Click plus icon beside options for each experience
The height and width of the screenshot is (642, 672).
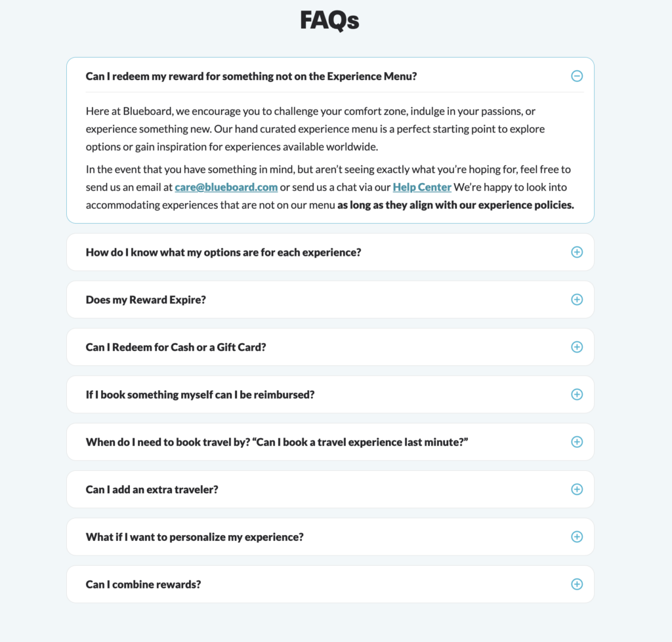pos(577,252)
